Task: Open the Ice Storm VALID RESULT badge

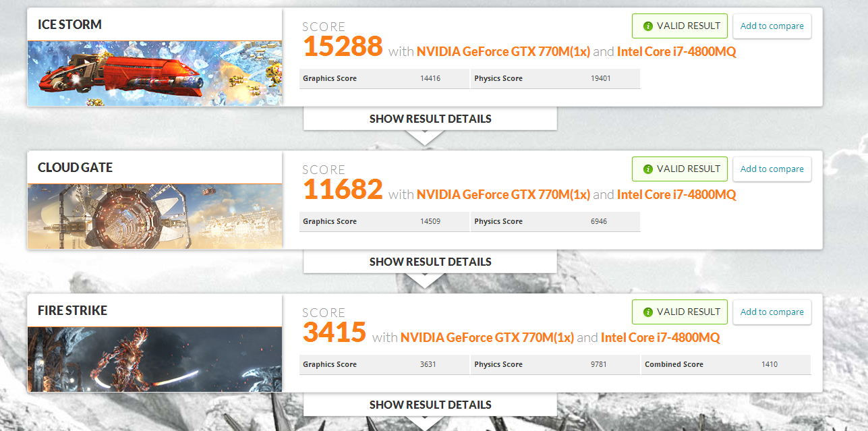Action: tap(680, 26)
